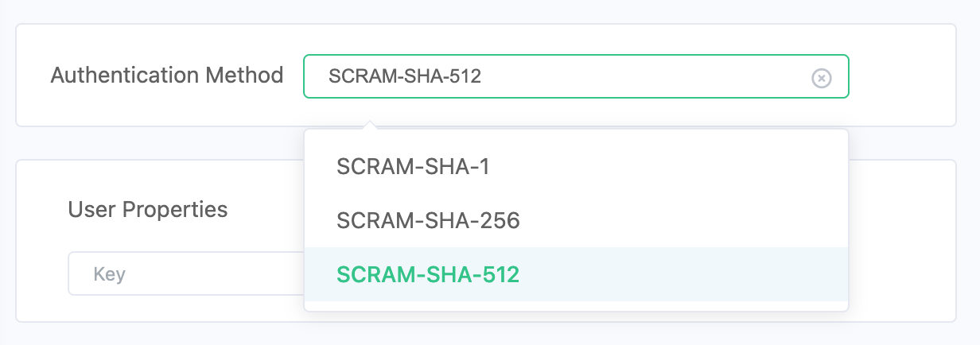The width and height of the screenshot is (980, 345).
Task: Click the SCRAM-SHA-512 text in the select box
Action: pyautogui.click(x=405, y=77)
